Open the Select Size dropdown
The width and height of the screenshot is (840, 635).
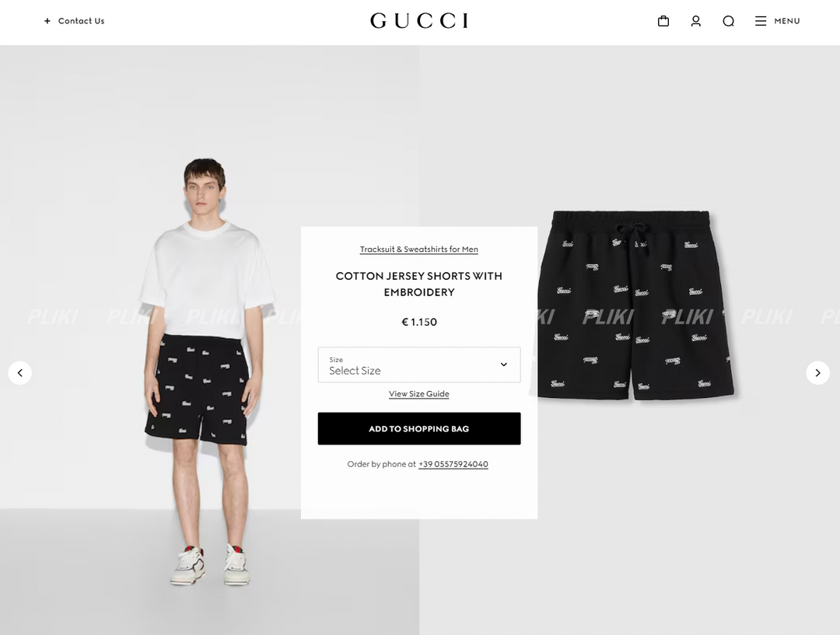[419, 365]
